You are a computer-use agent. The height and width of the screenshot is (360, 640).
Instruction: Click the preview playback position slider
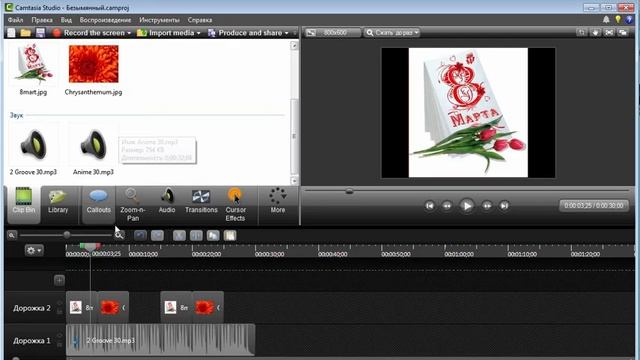point(349,191)
